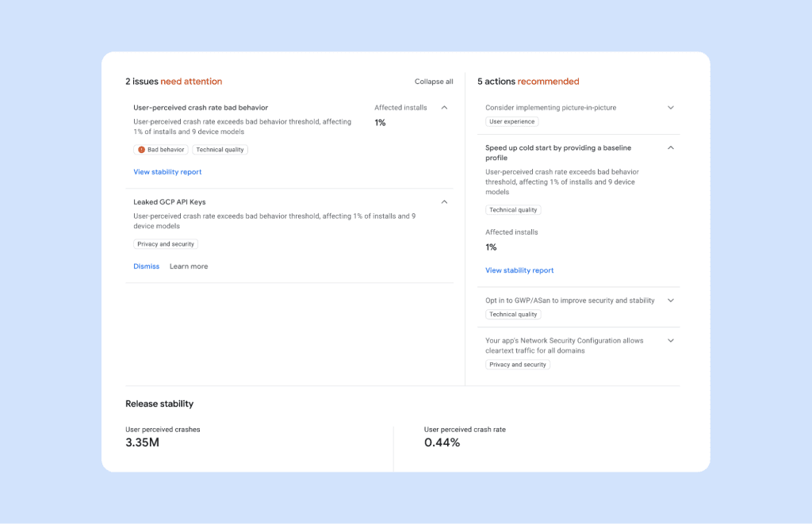
Task: Open View stability report under baseline profile
Action: click(519, 270)
